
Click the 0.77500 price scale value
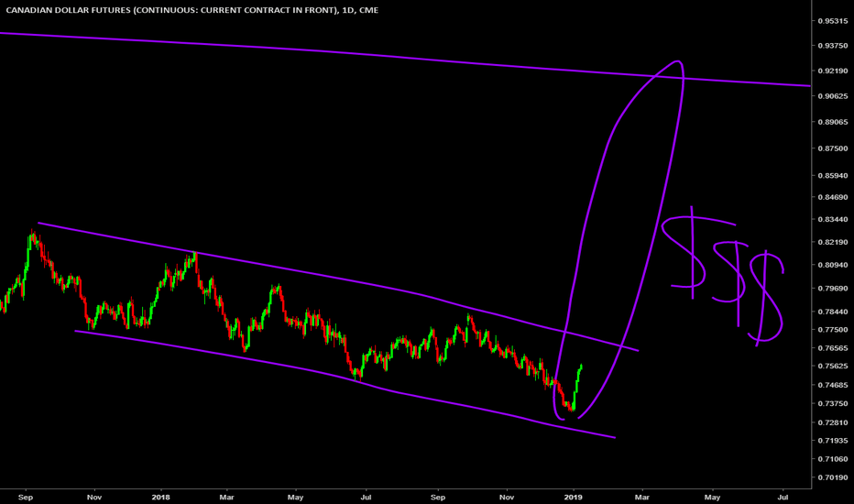pos(833,330)
